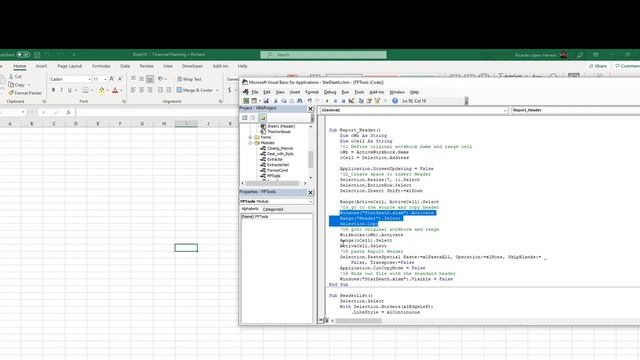Toggle Bold formatting in Excel ribbon
This screenshot has width=640, height=360.
click(x=53, y=90)
